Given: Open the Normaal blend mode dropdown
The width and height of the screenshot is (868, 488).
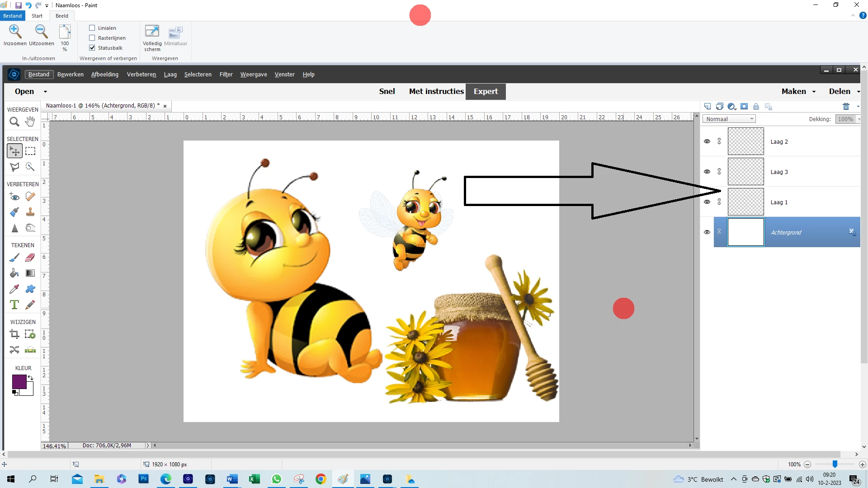Looking at the screenshot, I should 729,119.
